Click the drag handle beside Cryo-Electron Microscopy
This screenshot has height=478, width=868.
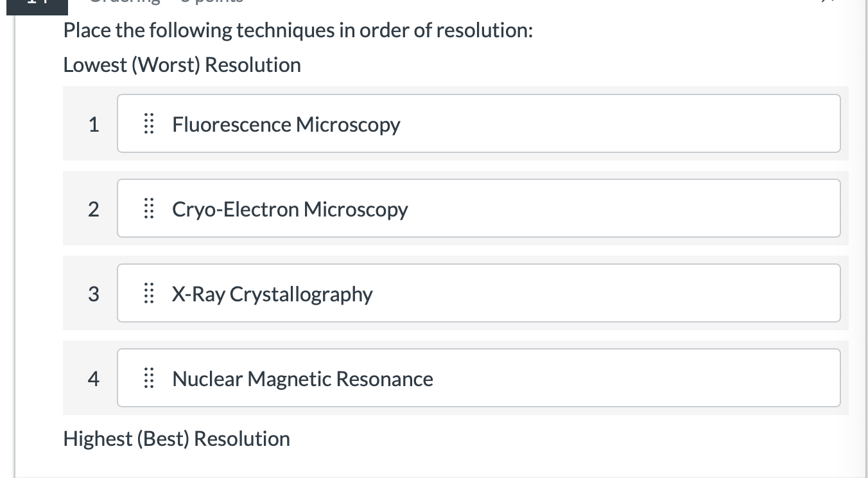[149, 208]
